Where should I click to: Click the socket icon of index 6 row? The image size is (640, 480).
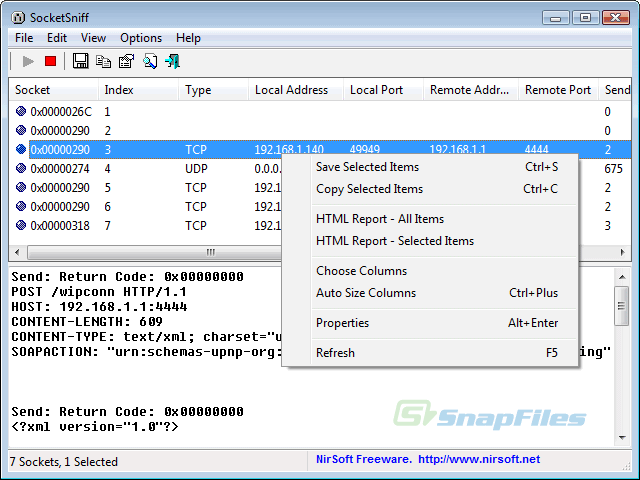(21, 206)
